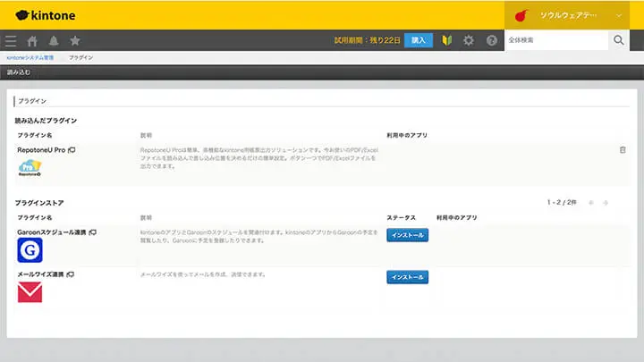Go to the kintone portal home icon
The image size is (644, 362).
coord(32,40)
